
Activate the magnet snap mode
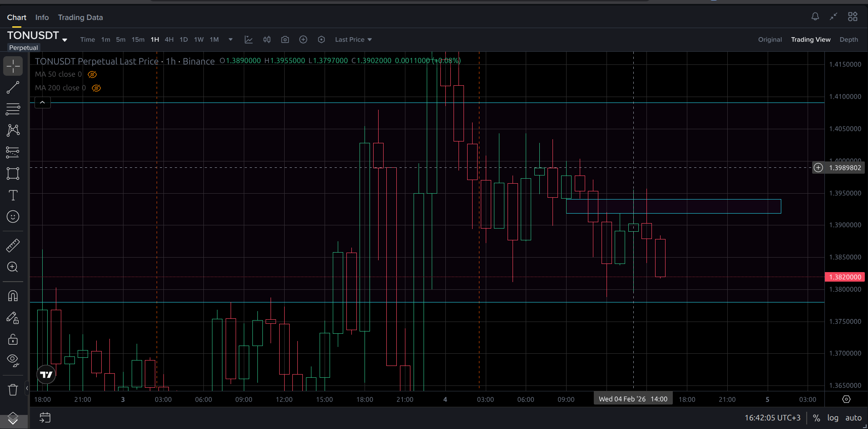(13, 296)
